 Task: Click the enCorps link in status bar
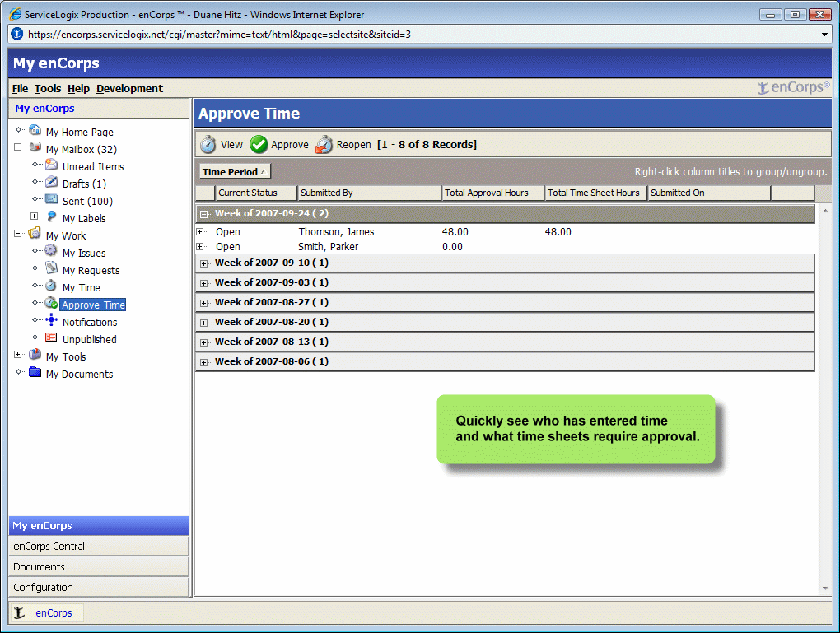coord(54,612)
